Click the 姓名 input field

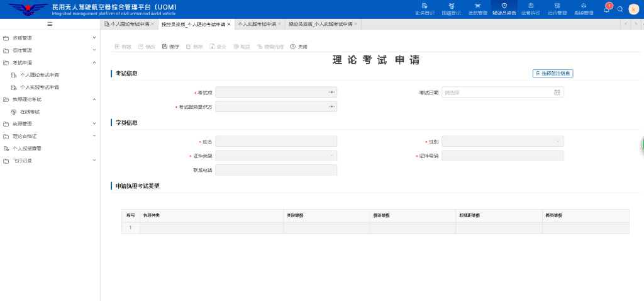(276, 142)
